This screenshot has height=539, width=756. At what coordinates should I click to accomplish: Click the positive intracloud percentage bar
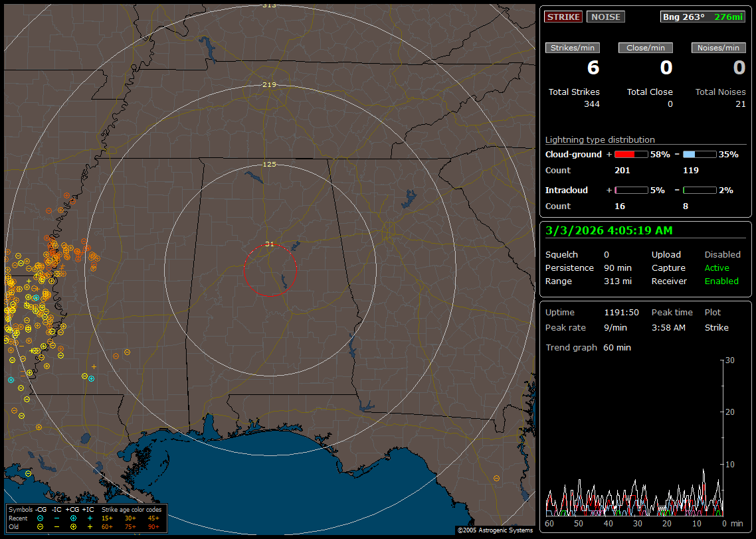click(x=631, y=191)
